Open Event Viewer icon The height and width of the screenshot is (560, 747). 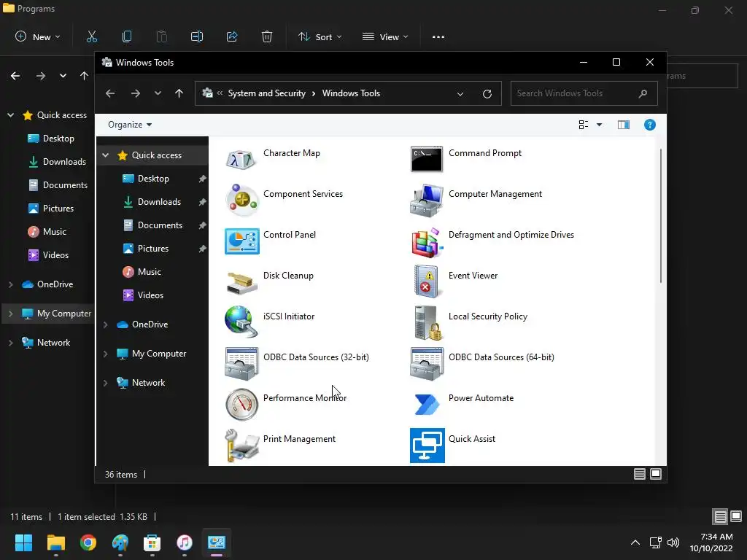[426, 281]
